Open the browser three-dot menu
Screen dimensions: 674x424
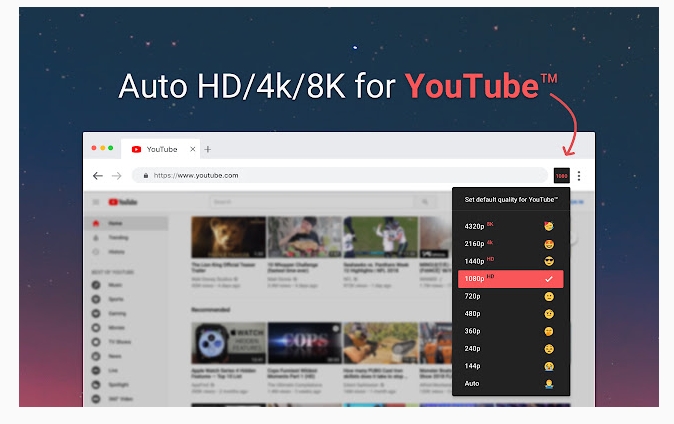(579, 175)
